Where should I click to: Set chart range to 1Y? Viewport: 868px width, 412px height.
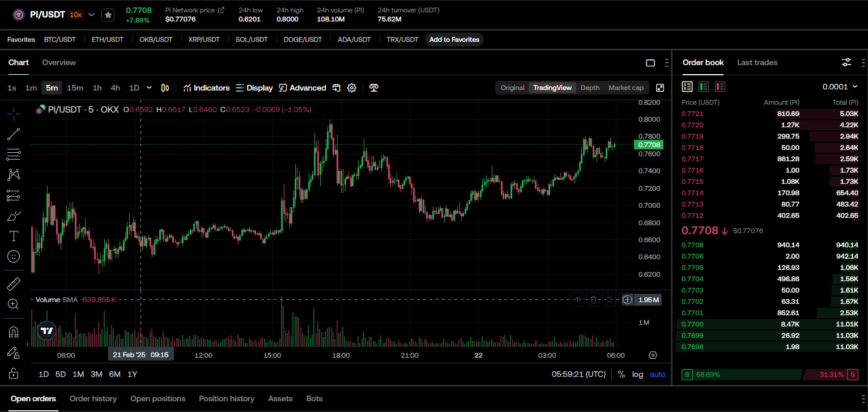click(132, 374)
